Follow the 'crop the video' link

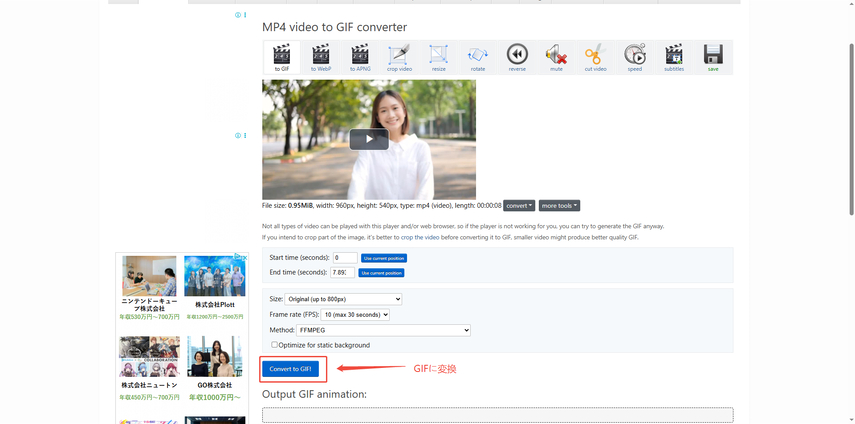(420, 238)
